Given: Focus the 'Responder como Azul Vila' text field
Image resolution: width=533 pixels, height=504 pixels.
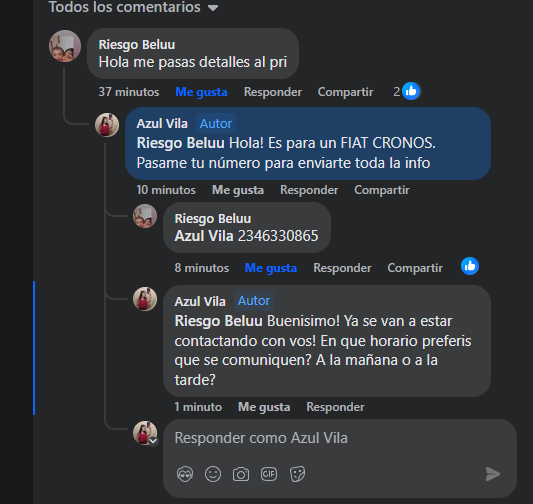Looking at the screenshot, I should point(340,438).
